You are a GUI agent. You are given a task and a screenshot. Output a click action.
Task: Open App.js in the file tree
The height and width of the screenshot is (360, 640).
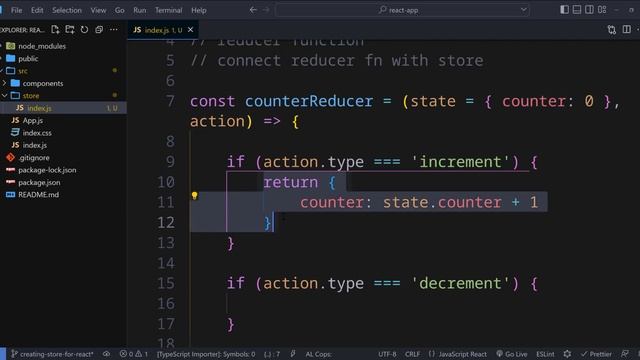click(33, 120)
